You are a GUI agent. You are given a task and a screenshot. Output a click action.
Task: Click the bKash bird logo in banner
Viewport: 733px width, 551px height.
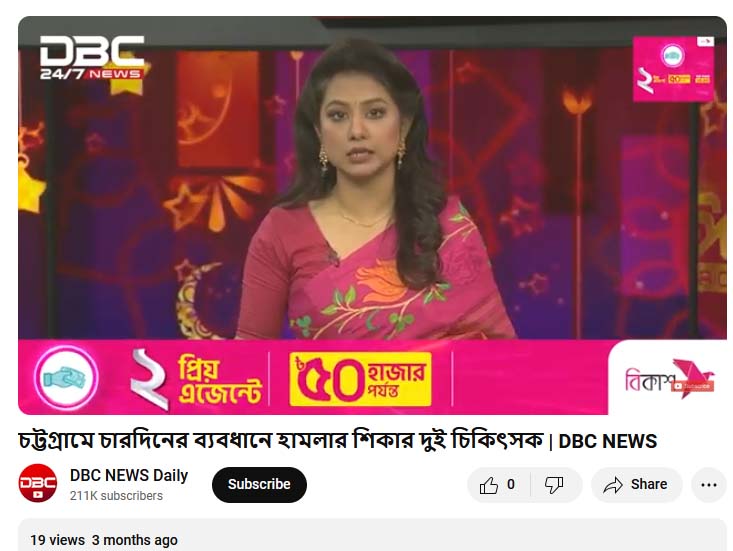[669, 379]
